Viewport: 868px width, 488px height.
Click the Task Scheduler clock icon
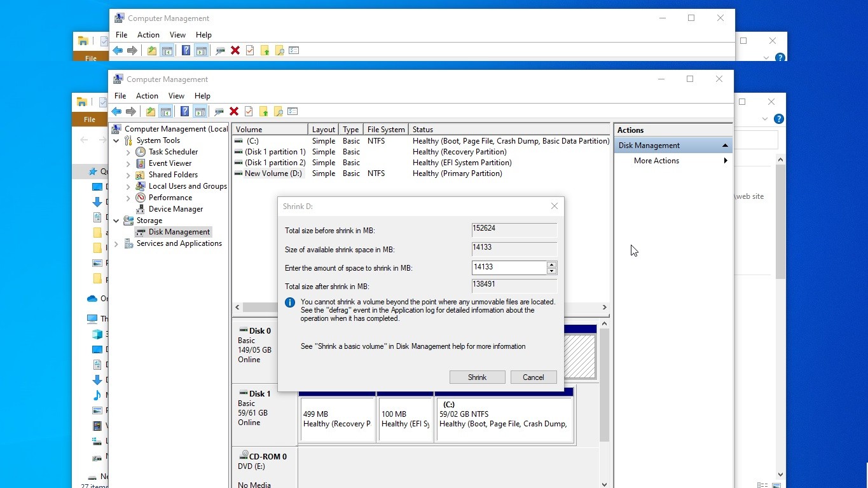[x=141, y=152]
